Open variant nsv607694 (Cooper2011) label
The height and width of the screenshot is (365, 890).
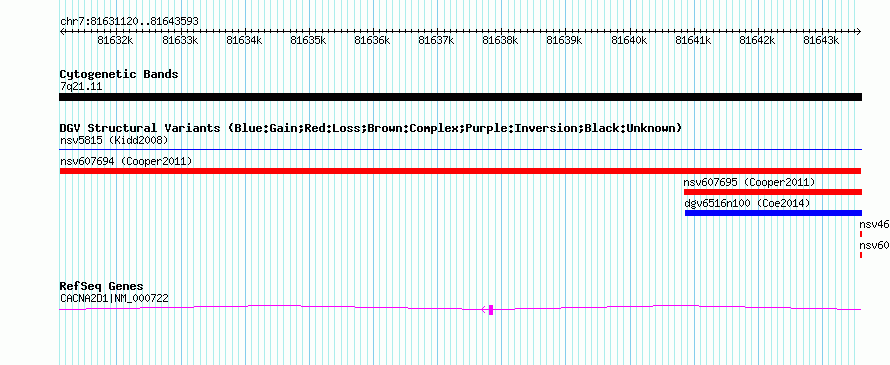click(126, 161)
